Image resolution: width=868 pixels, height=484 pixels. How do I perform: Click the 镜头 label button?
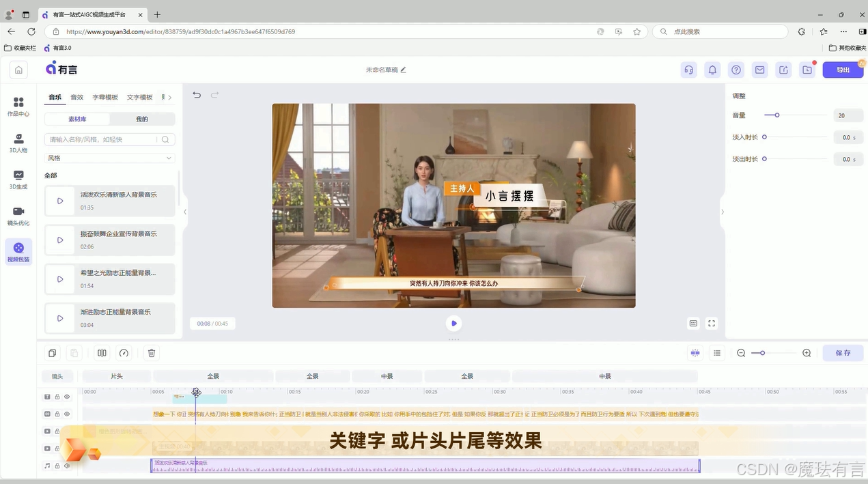57,376
